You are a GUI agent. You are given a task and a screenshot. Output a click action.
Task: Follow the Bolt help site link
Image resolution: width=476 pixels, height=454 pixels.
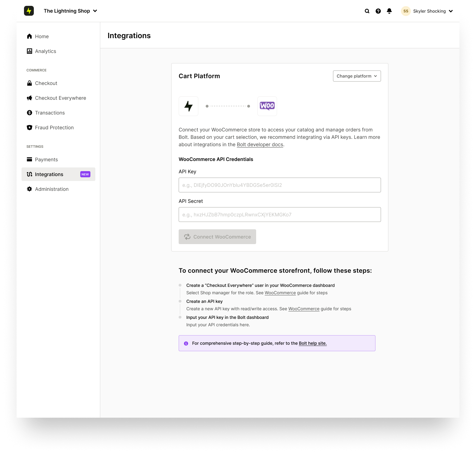(313, 343)
